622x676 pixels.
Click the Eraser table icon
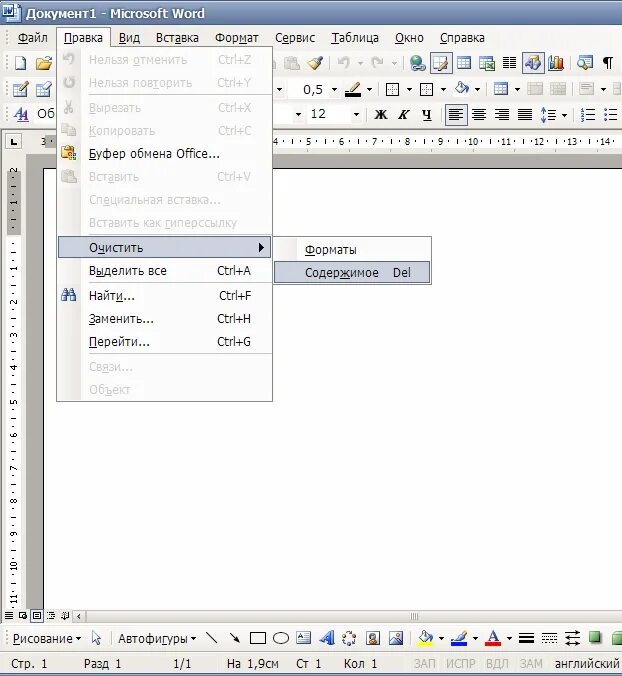point(44,89)
